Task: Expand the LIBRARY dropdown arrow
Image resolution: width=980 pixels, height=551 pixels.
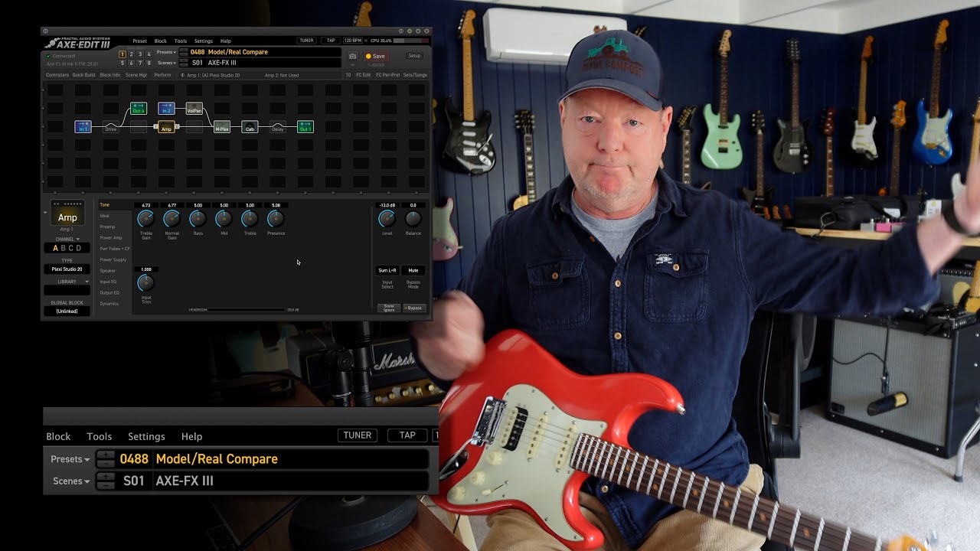Action: pyautogui.click(x=87, y=282)
